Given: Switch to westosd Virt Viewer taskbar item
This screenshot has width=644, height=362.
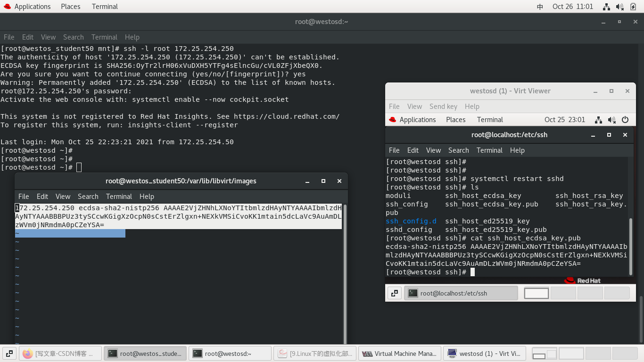Looking at the screenshot, I should (x=485, y=354).
